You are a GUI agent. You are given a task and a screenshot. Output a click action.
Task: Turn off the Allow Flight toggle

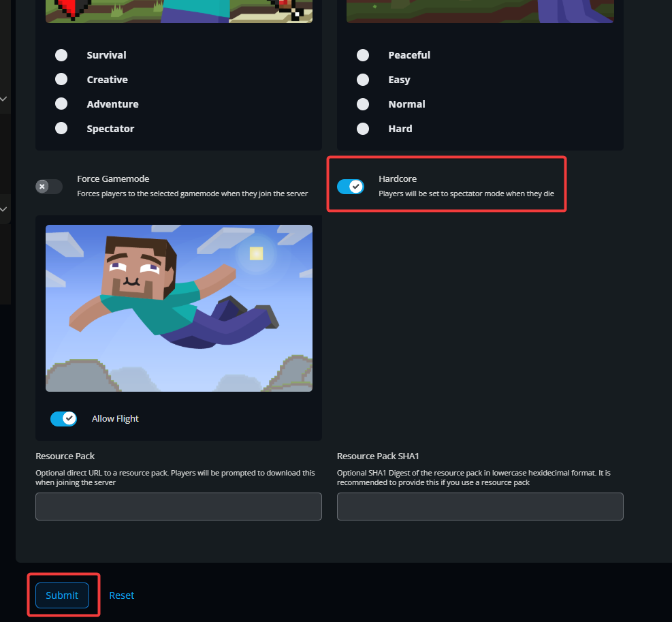tap(63, 418)
